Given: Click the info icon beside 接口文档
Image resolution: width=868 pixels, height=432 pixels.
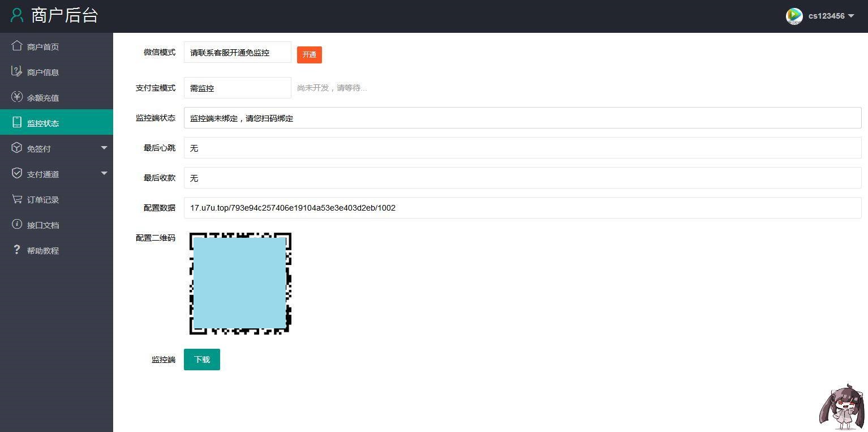Looking at the screenshot, I should (17, 224).
